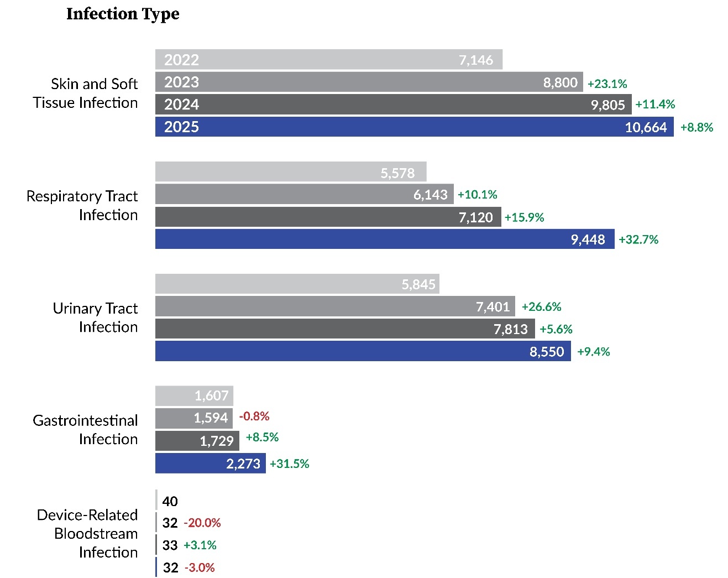Click the blue bar with value 9,448

pos(384,239)
